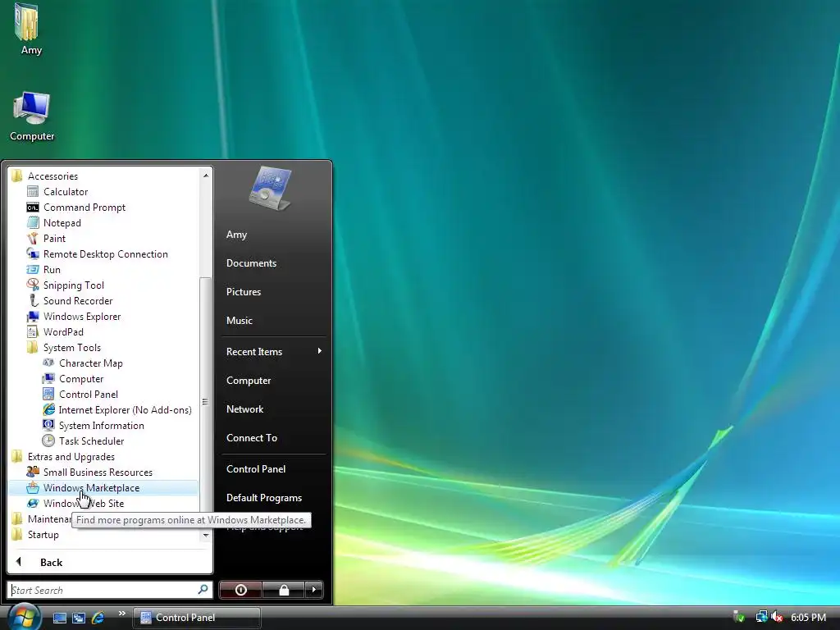Collapse the System Tools folder
840x630 pixels.
click(72, 348)
